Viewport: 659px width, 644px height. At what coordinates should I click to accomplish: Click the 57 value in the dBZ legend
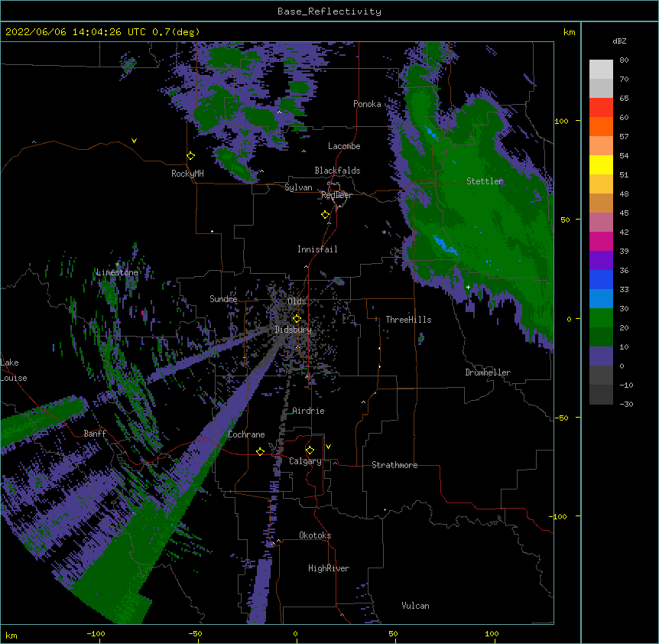click(624, 137)
